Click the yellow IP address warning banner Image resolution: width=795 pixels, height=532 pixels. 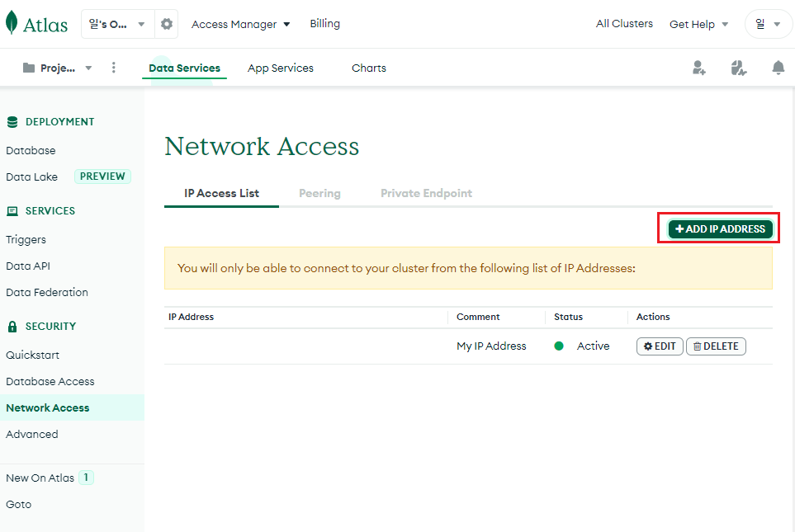(468, 268)
